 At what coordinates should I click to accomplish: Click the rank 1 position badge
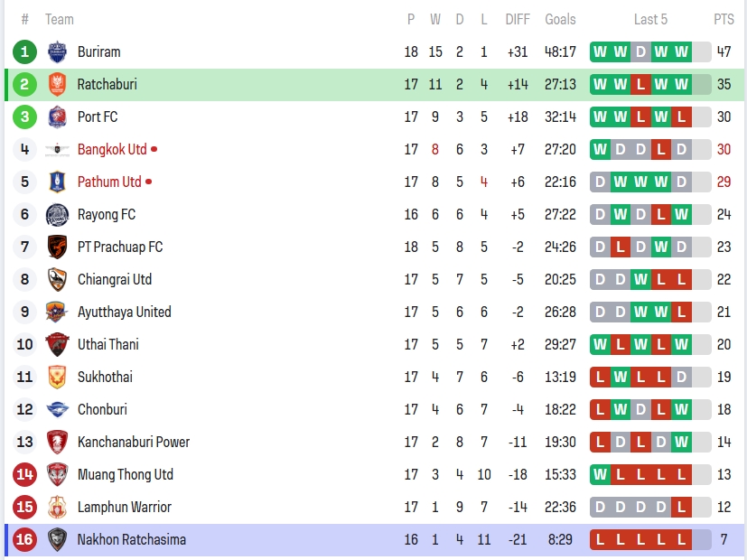(24, 51)
